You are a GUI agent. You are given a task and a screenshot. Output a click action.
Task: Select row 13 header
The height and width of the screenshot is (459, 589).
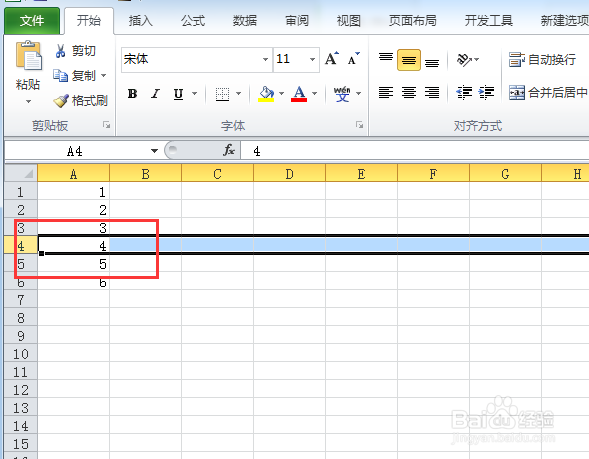tap(21, 408)
